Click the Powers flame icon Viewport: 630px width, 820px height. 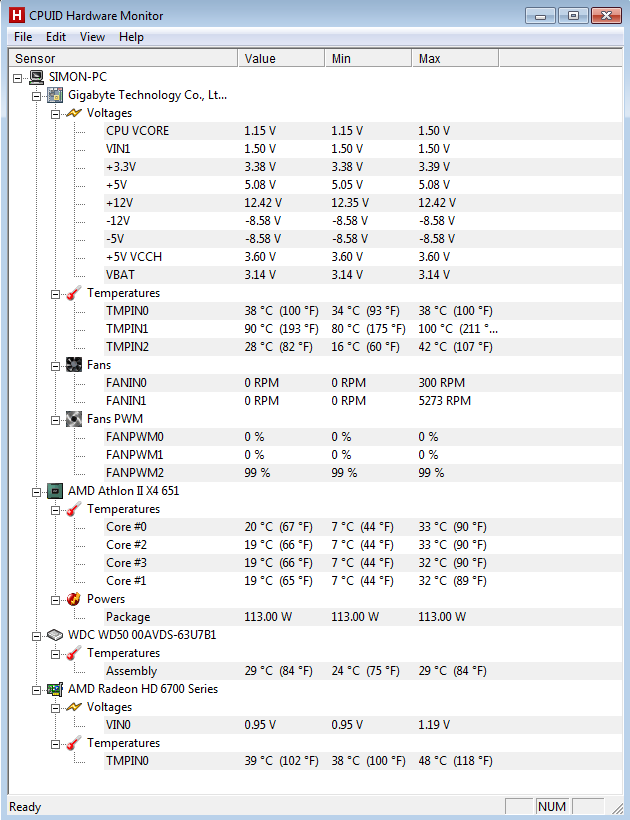[74, 599]
